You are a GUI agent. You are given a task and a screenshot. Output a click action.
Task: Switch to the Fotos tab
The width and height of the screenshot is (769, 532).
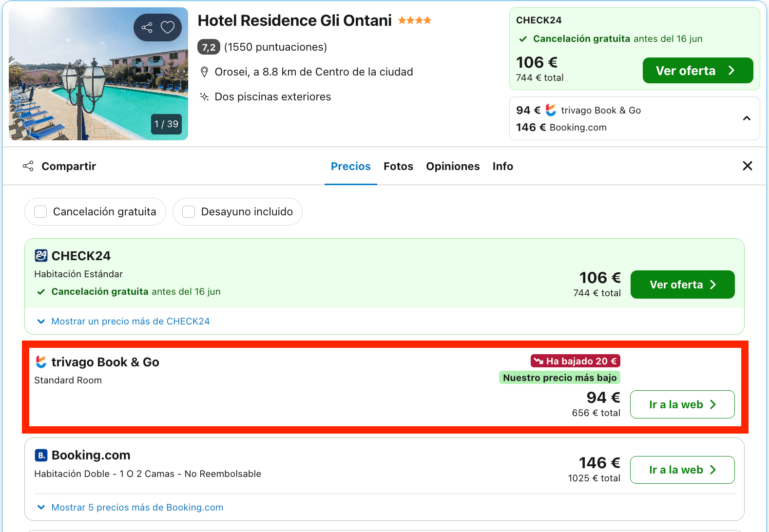tap(398, 167)
